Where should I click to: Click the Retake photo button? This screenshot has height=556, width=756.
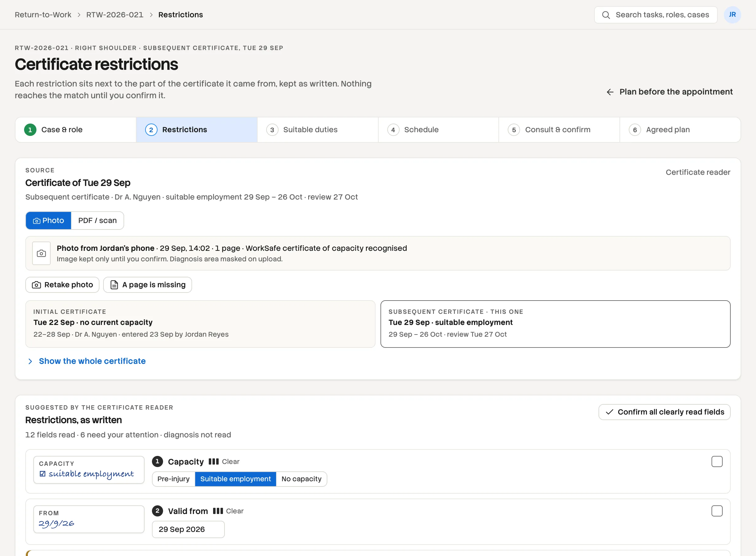[x=63, y=285]
